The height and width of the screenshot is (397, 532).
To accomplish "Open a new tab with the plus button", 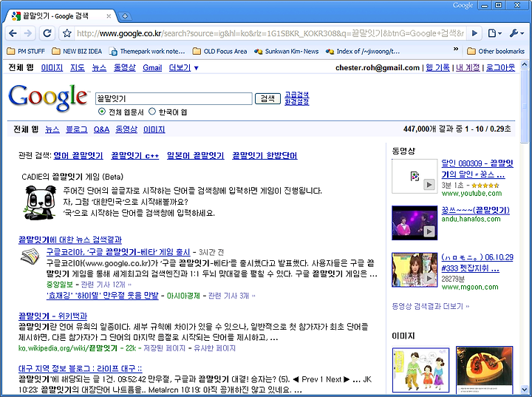I will (x=125, y=16).
